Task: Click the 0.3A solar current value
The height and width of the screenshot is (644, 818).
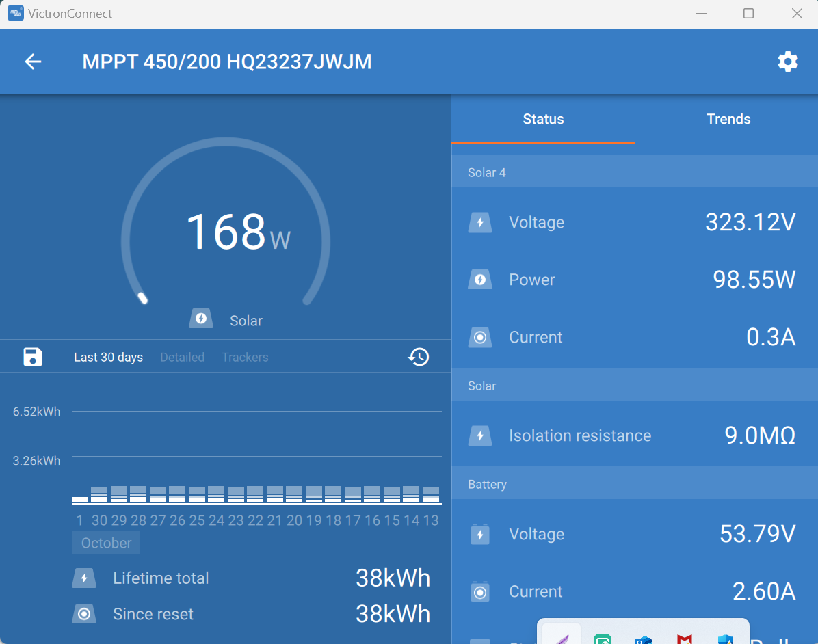Action: pos(771,338)
